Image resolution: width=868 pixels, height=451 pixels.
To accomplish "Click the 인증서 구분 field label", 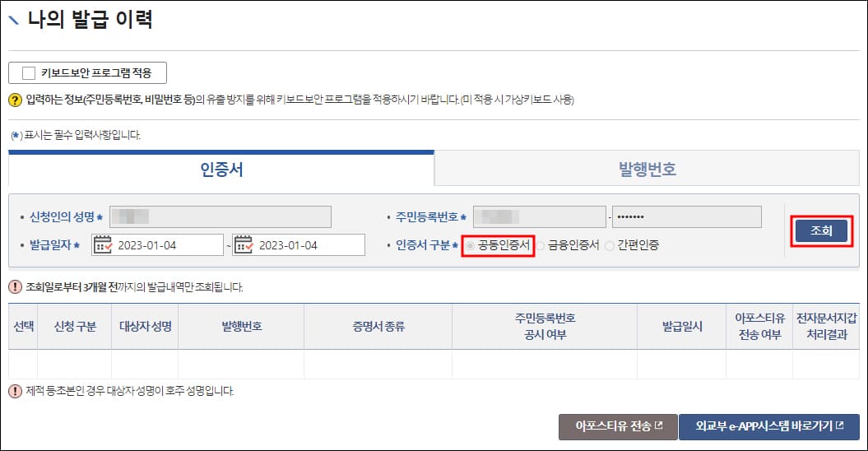I will [x=424, y=245].
